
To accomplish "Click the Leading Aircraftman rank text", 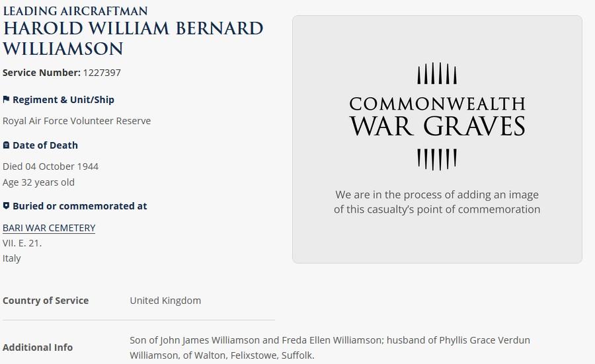I will click(x=75, y=11).
